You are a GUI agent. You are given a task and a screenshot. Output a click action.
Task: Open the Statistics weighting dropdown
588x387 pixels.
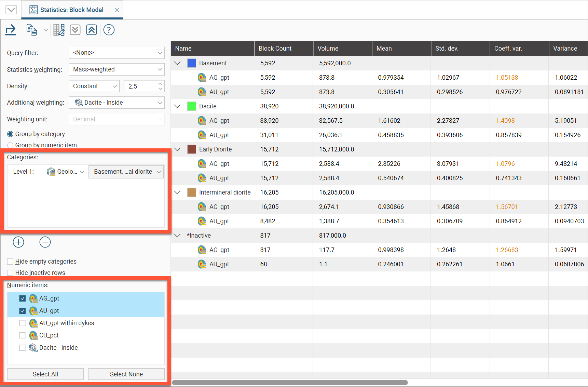[117, 69]
